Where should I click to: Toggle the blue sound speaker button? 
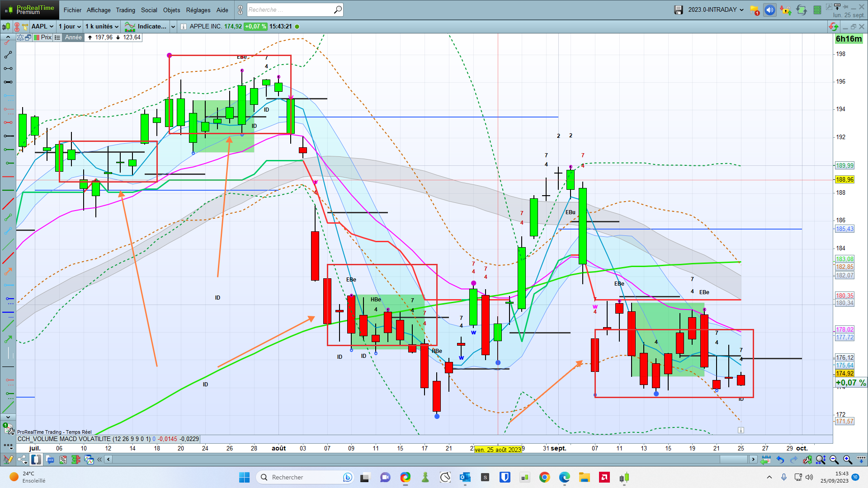[x=770, y=10]
